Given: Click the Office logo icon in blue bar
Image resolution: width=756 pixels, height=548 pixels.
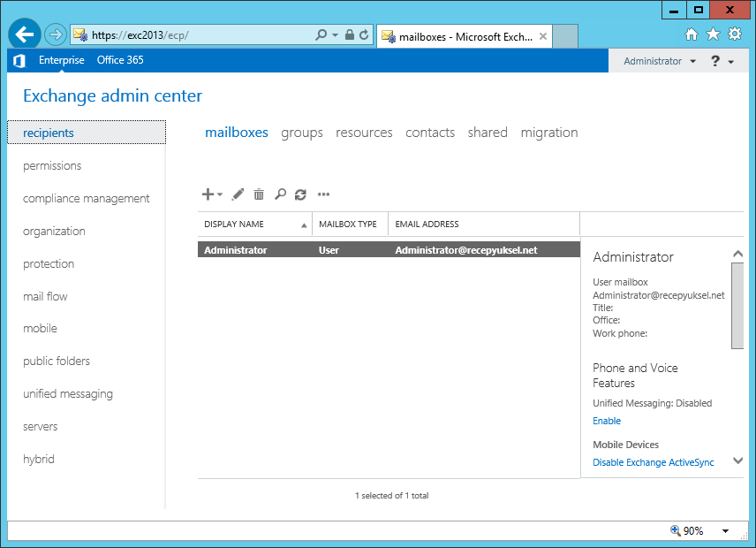Looking at the screenshot, I should tap(19, 61).
